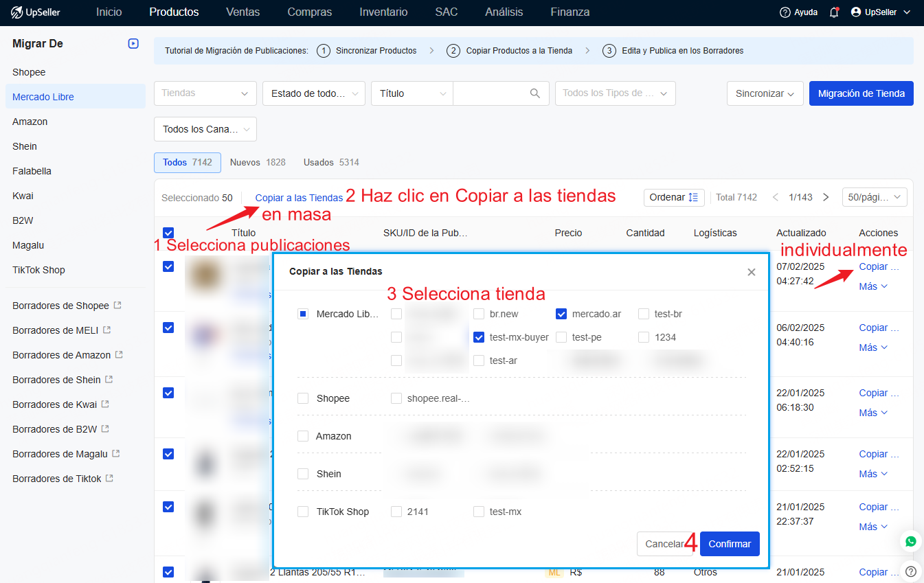The width and height of the screenshot is (924, 583).
Task: Check the Shopee channel checkbox
Action: point(303,398)
